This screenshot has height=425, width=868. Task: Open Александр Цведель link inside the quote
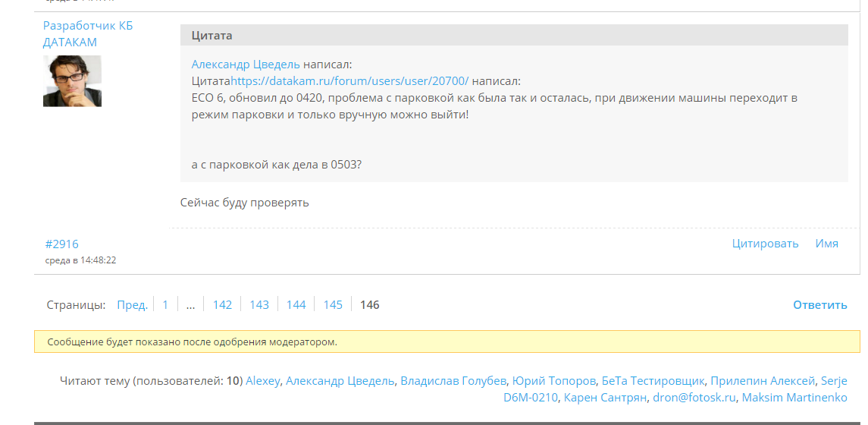pyautogui.click(x=246, y=65)
